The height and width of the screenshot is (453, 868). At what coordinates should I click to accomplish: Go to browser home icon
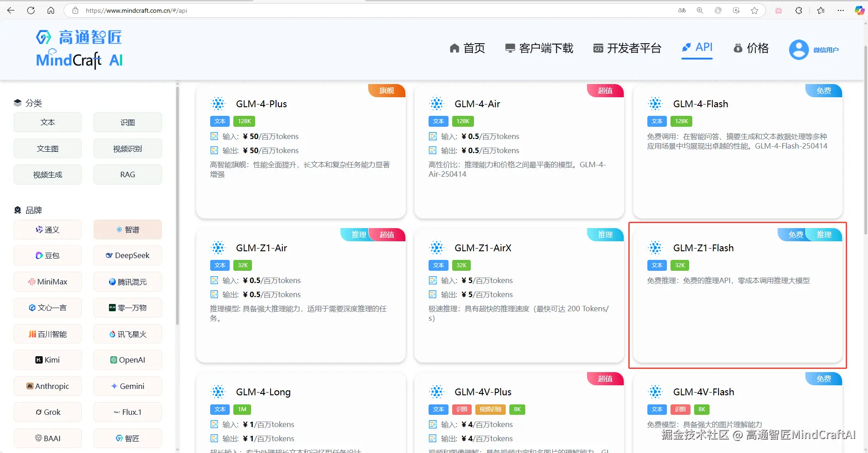click(x=51, y=10)
